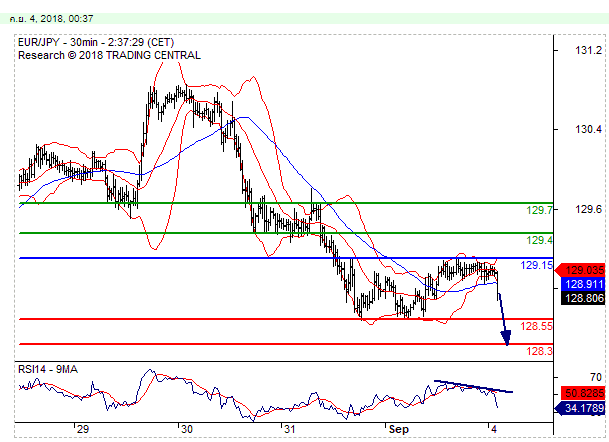
Task: Click the red 129.035 price tag
Action: coord(581,270)
